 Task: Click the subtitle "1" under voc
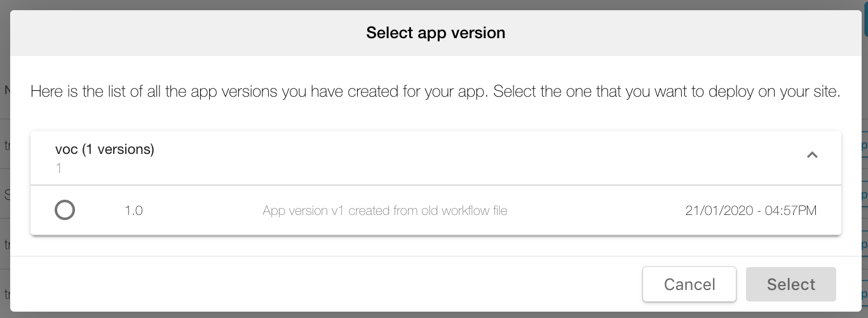pos(58,169)
